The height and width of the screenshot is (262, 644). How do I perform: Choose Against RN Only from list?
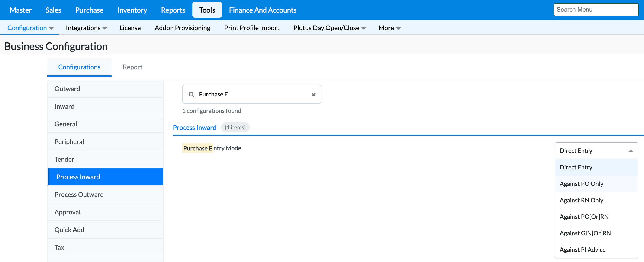click(581, 200)
